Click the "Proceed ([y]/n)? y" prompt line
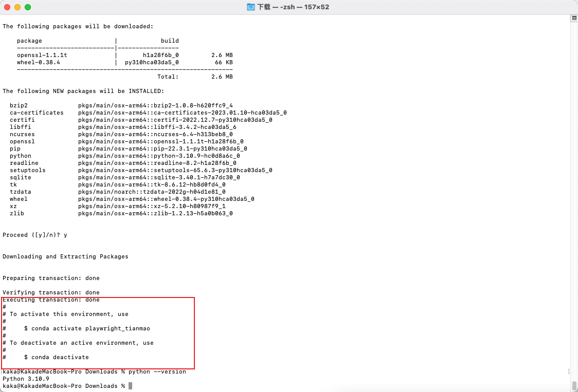This screenshot has height=392, width=578. point(35,235)
